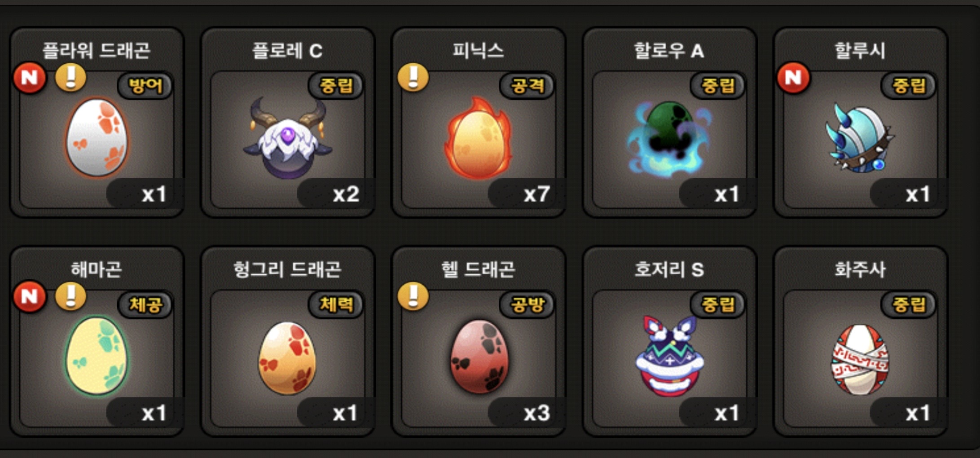Tap the red N badge on 할루시
Screen dimensions: 980x458
point(793,78)
